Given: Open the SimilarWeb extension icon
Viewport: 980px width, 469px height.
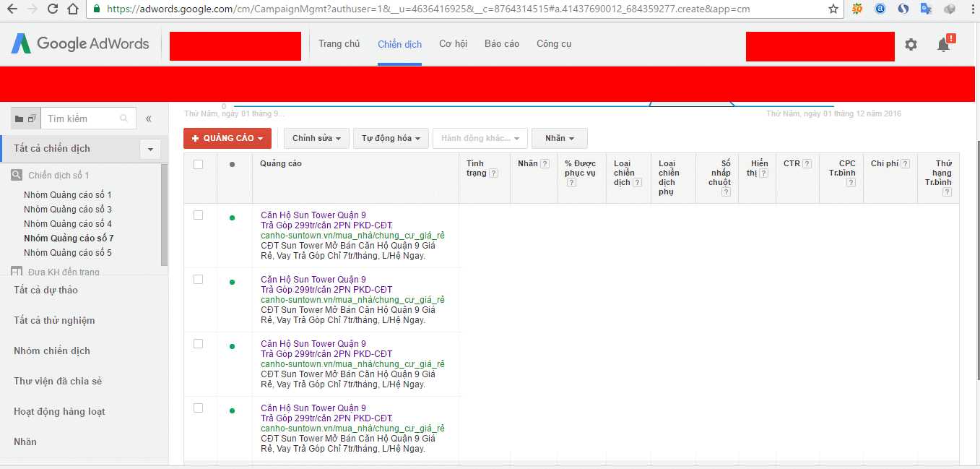Looking at the screenshot, I should coord(903,9).
